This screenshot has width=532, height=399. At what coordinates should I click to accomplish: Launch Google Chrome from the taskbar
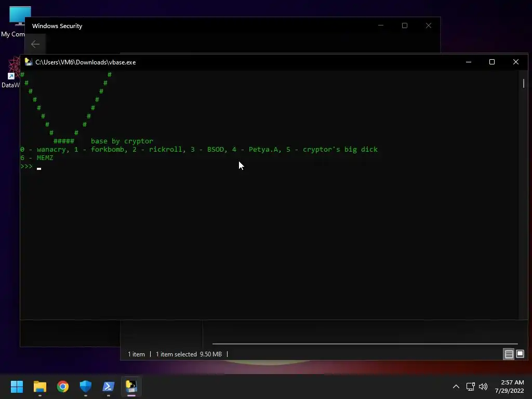click(x=63, y=387)
